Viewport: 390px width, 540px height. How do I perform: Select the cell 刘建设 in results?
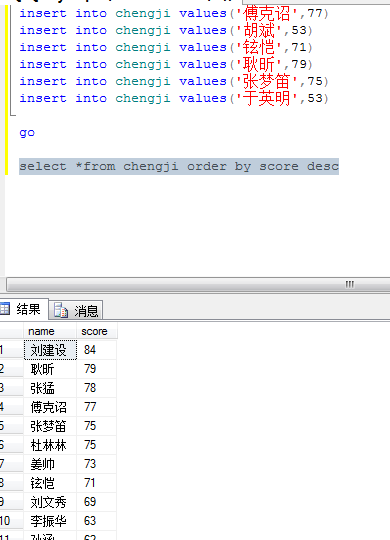pyautogui.click(x=50, y=350)
